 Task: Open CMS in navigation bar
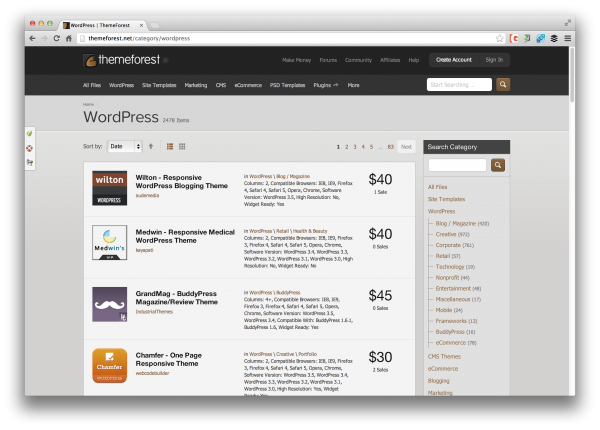(221, 85)
